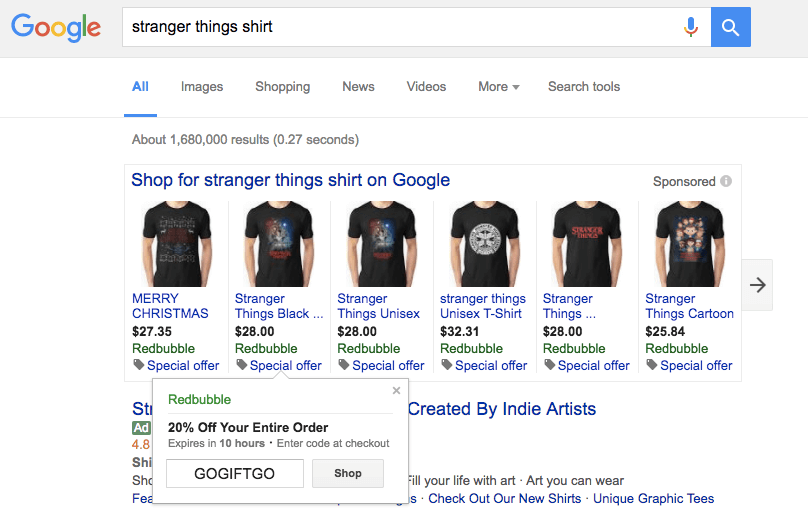Open the News tab
Image resolution: width=808 pixels, height=518 pixels.
pyautogui.click(x=358, y=87)
